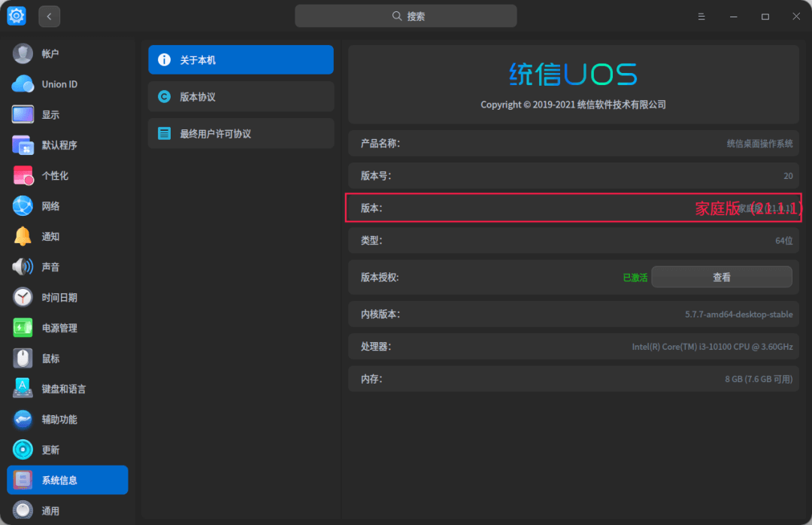Image resolution: width=812 pixels, height=525 pixels.
Task: Open the 更新 update icon
Action: point(23,450)
